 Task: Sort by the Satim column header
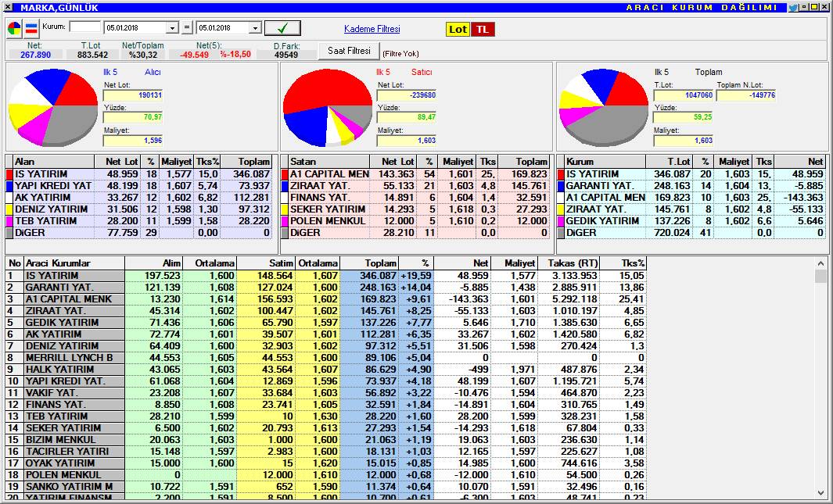[266, 263]
